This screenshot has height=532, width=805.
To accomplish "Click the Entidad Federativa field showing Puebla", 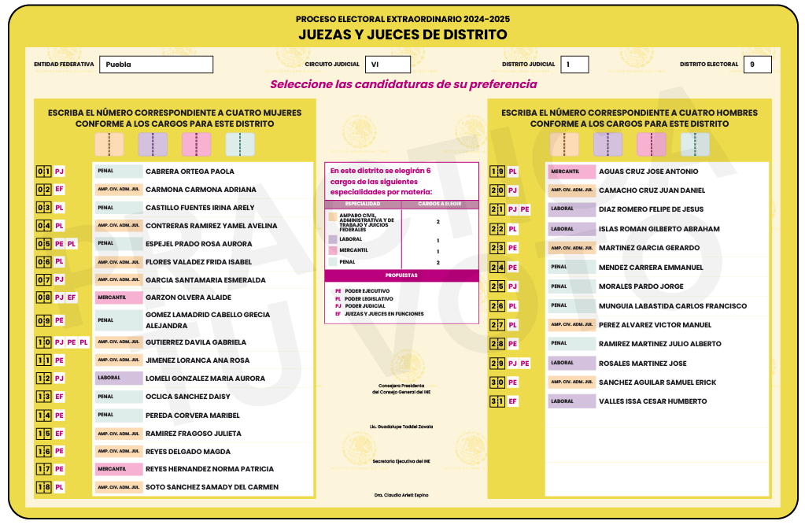I will pyautogui.click(x=156, y=65).
